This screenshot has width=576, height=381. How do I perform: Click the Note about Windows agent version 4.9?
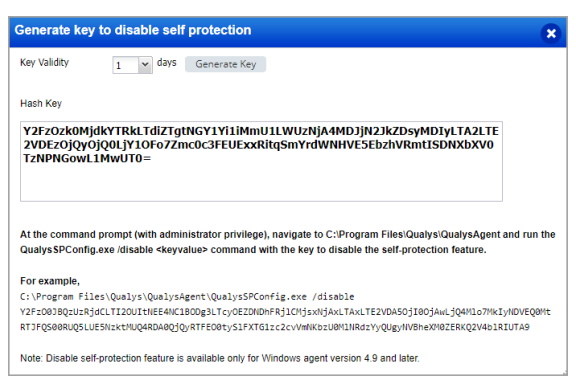coord(220,358)
